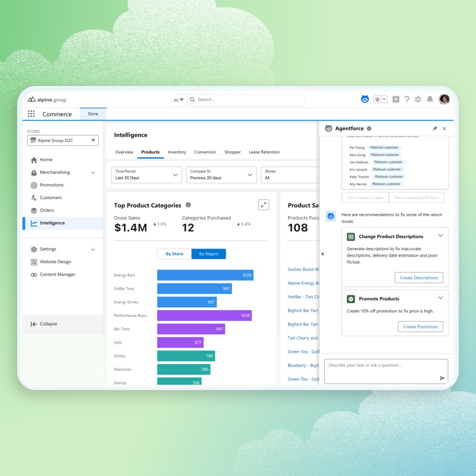This screenshot has height=476, width=476.
Task: Click the Energy Bars bar showing 1028
Action: 205,275
